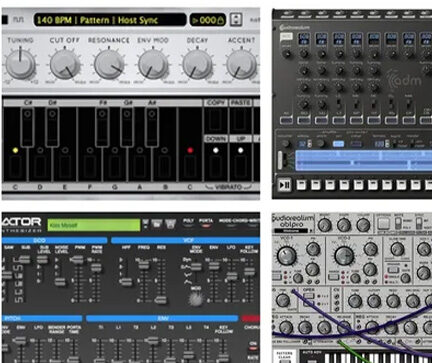The height and width of the screenshot is (363, 432).
Task: Select the C# key on the step keyboard
Action: click(x=28, y=127)
